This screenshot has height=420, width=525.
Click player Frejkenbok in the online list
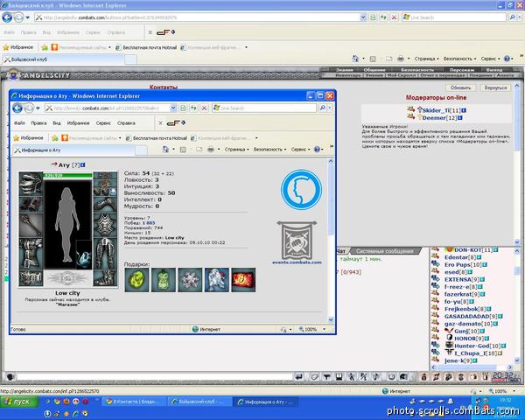461,309
